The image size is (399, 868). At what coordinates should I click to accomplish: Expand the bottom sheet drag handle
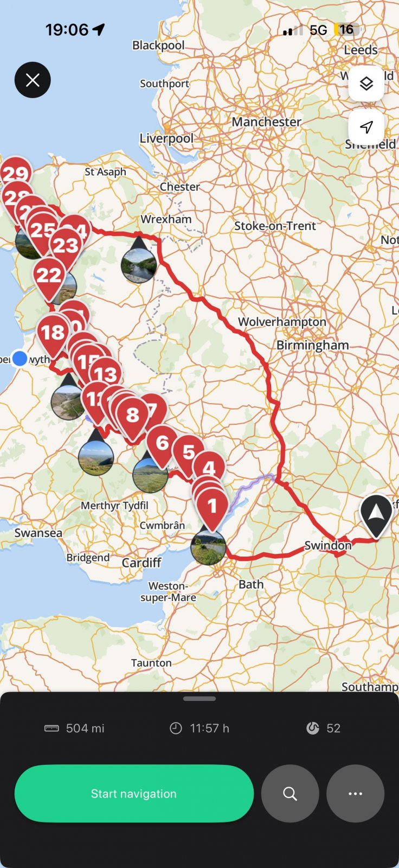tap(200, 699)
